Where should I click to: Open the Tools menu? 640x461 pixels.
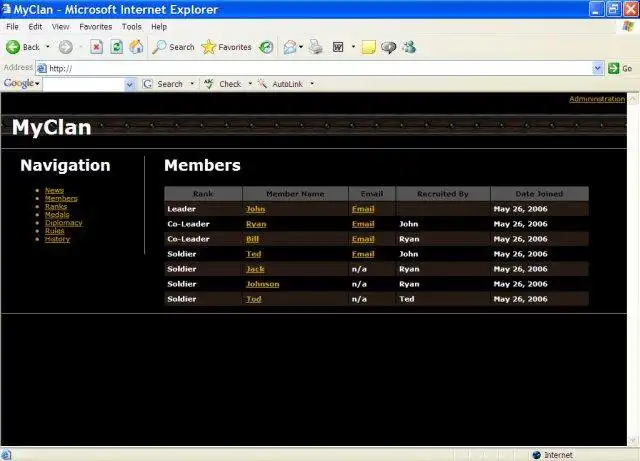click(131, 27)
